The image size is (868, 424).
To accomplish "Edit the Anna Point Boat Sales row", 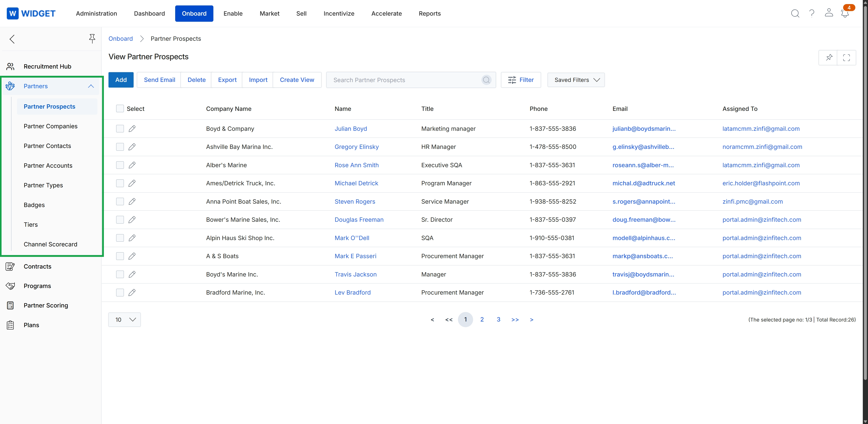I will pyautogui.click(x=132, y=201).
